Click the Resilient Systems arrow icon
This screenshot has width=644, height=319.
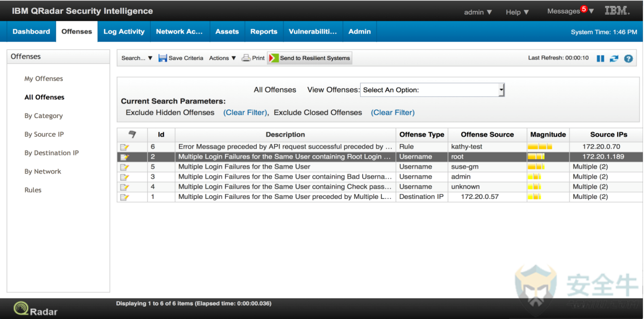click(x=273, y=58)
